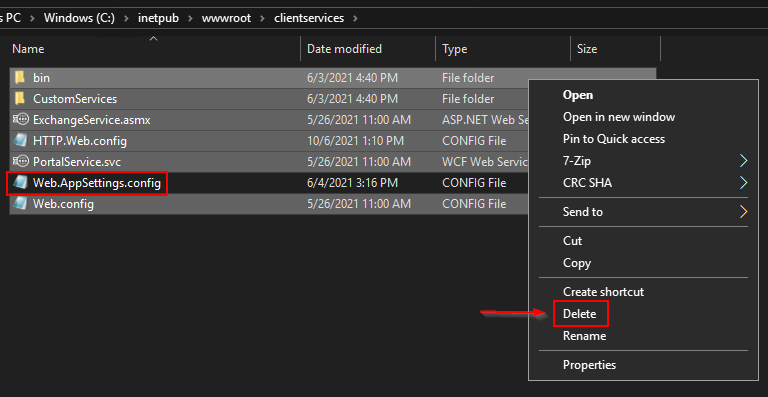The width and height of the screenshot is (768, 397).
Task: Choose Rename in the context menu
Action: point(584,336)
